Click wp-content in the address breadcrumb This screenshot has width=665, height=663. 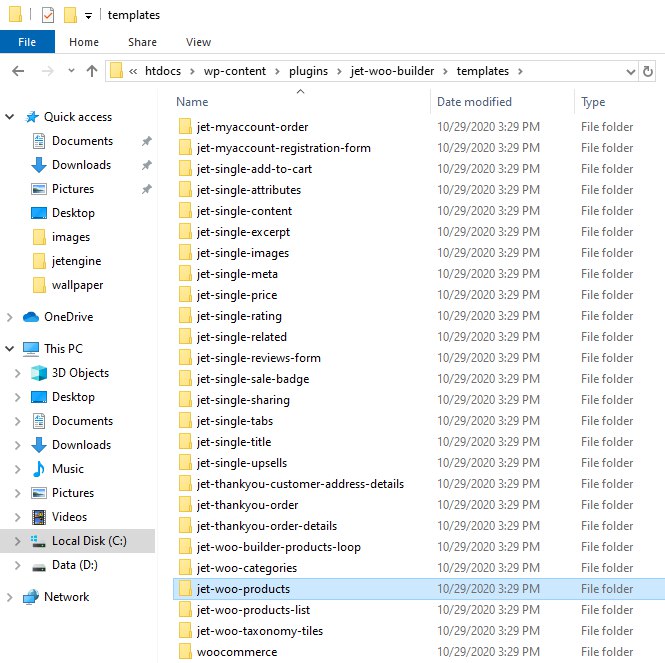(235, 71)
